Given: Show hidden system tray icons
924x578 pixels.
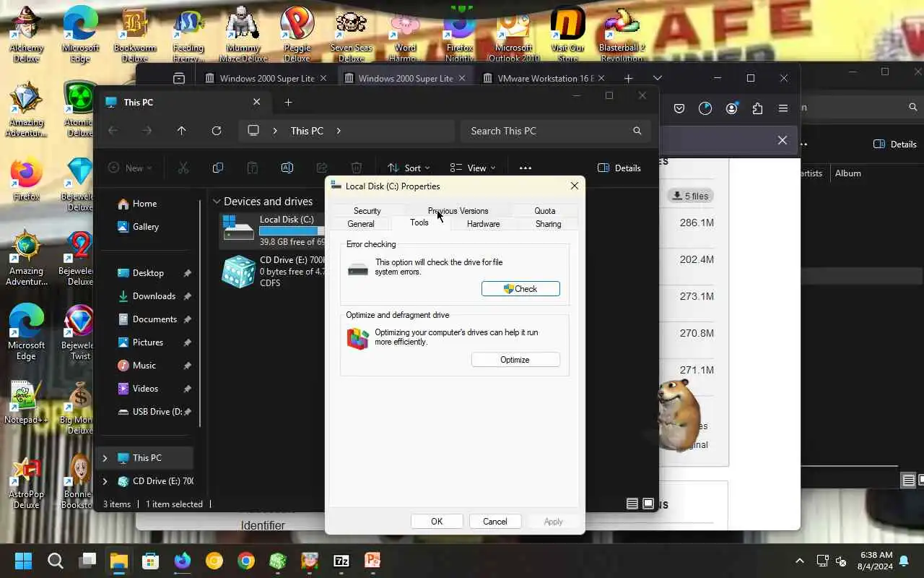Looking at the screenshot, I should (x=799, y=561).
